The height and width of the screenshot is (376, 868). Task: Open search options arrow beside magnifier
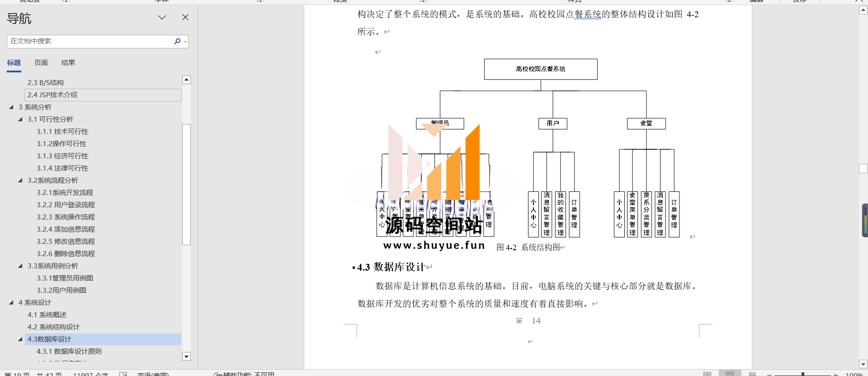pos(185,42)
